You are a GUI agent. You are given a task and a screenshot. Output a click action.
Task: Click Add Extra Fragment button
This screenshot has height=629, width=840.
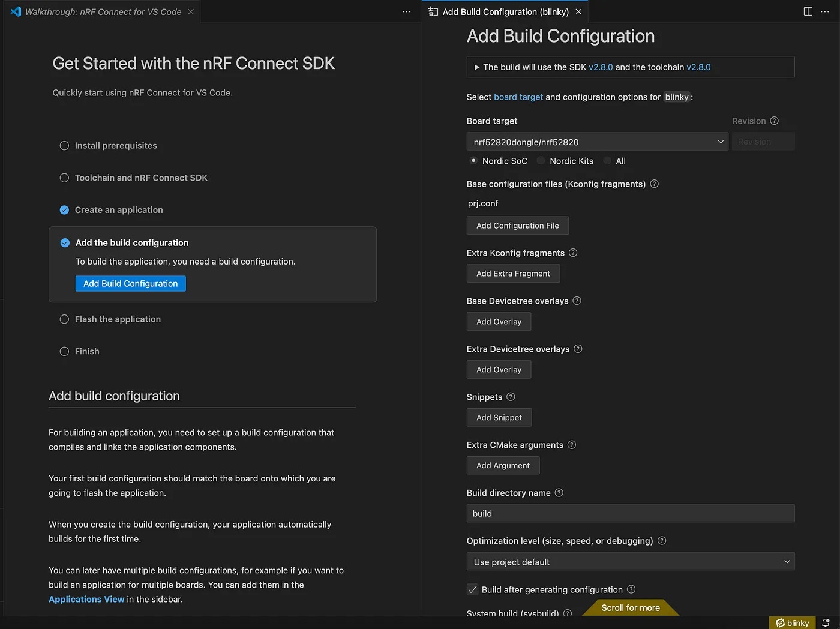(x=513, y=274)
